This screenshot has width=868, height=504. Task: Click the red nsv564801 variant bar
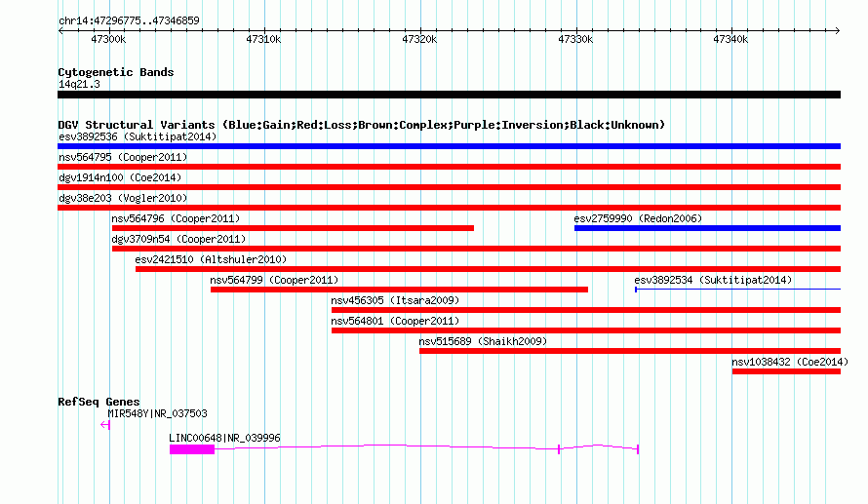coord(586,330)
